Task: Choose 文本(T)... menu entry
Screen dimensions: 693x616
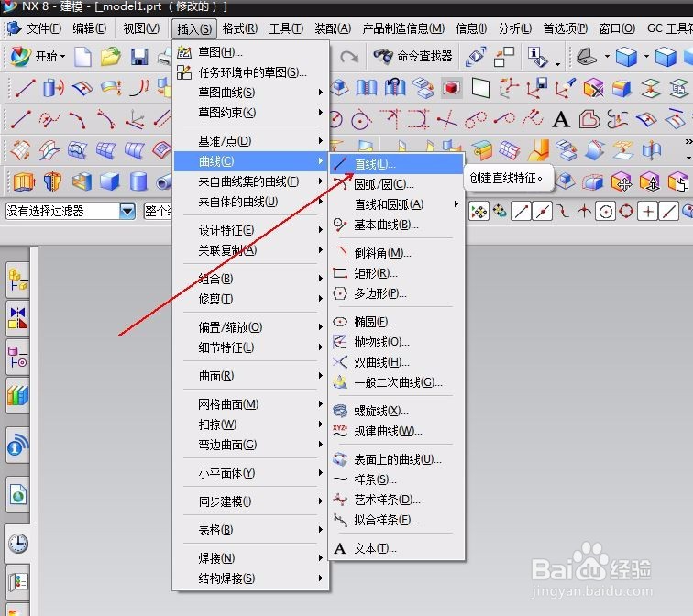Action: [x=396, y=548]
